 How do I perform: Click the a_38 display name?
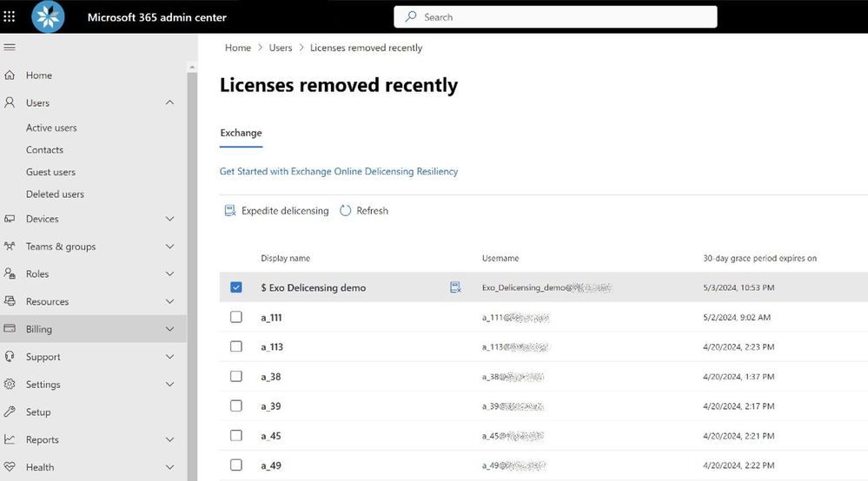coord(271,377)
